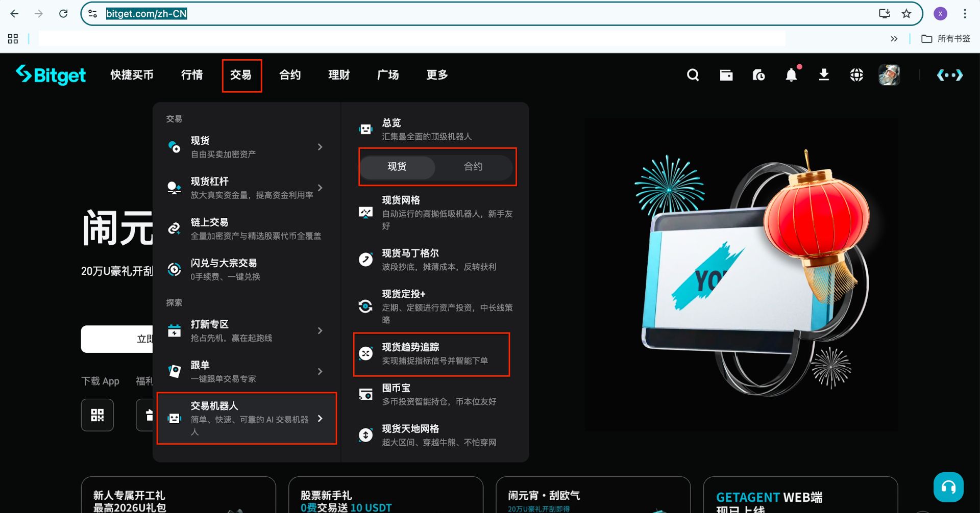Image resolution: width=980 pixels, height=513 pixels.
Task: Select 闪兑与大宗交易 menu entry
Action: coord(247,269)
